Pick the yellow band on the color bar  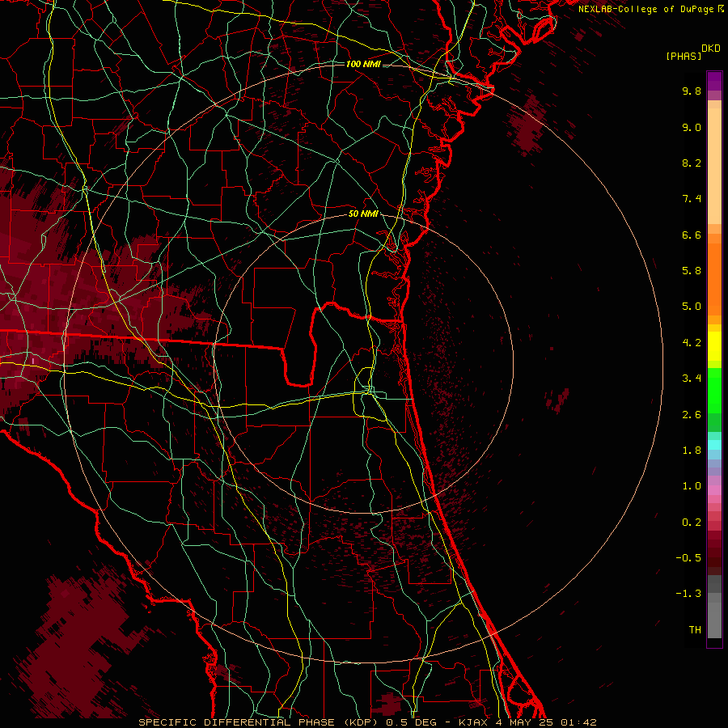click(714, 346)
